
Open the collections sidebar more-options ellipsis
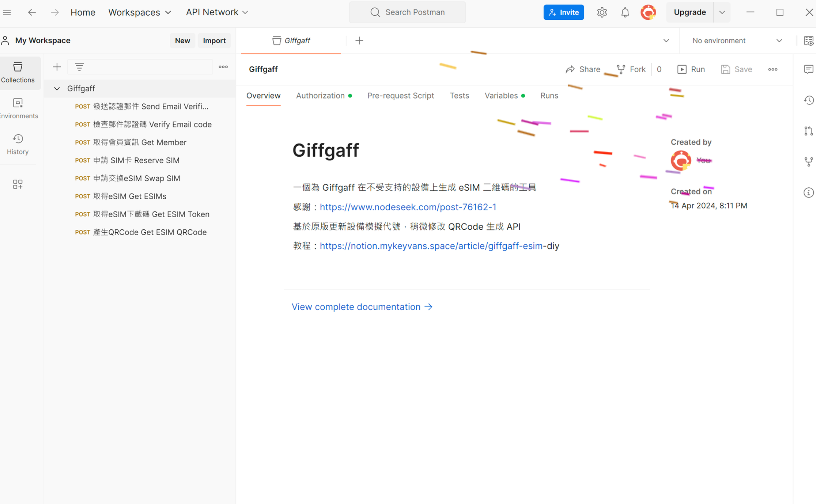point(223,67)
